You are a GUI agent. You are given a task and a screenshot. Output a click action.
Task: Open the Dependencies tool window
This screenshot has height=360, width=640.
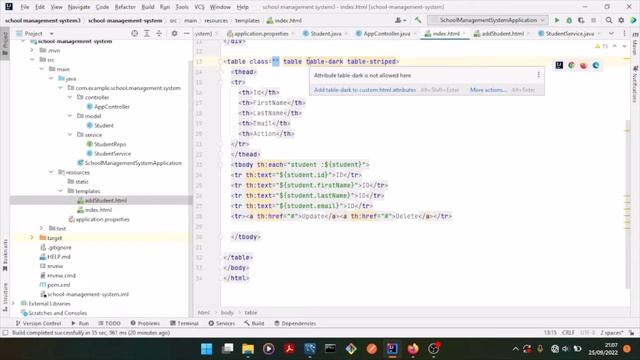pos(295,323)
